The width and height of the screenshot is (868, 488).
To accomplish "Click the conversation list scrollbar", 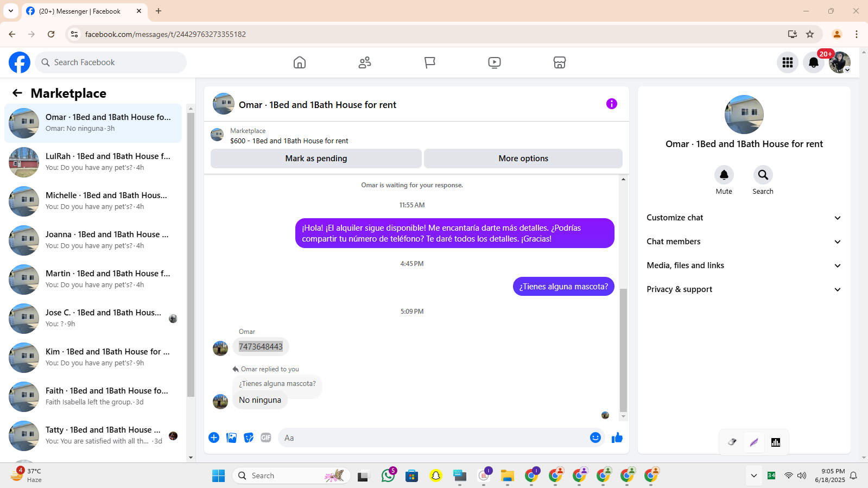I will 191,255.
